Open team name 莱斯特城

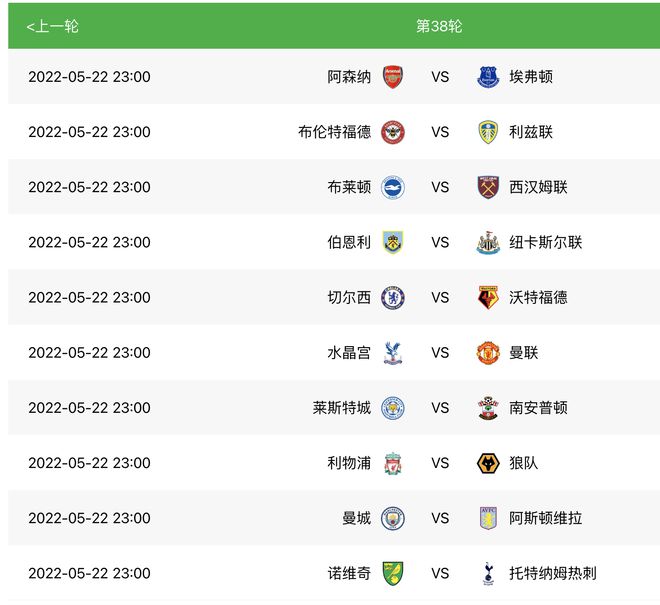click(341, 408)
